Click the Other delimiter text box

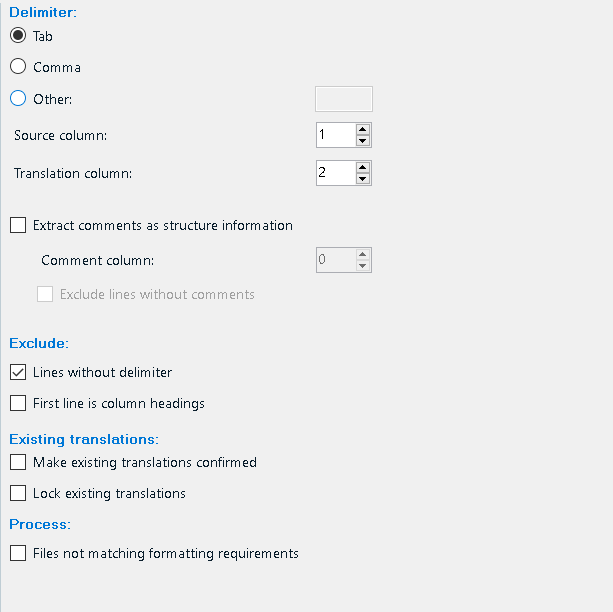click(x=344, y=99)
